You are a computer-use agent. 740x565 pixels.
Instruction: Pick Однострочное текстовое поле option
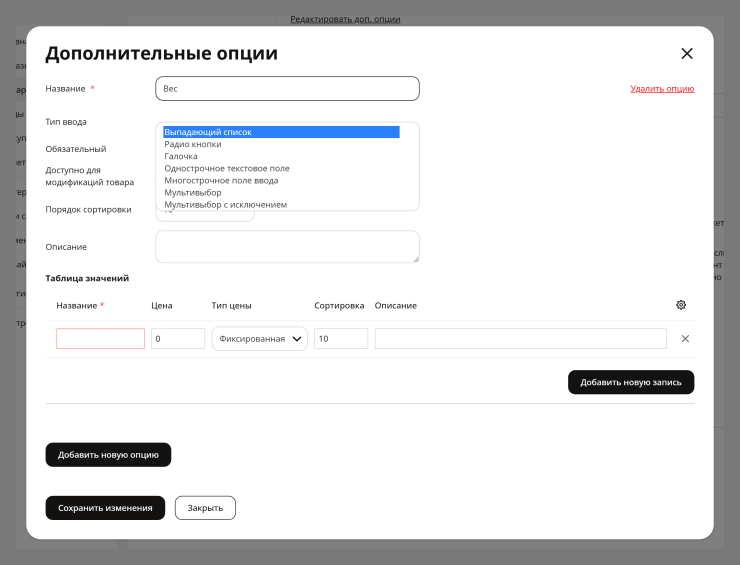[227, 169]
